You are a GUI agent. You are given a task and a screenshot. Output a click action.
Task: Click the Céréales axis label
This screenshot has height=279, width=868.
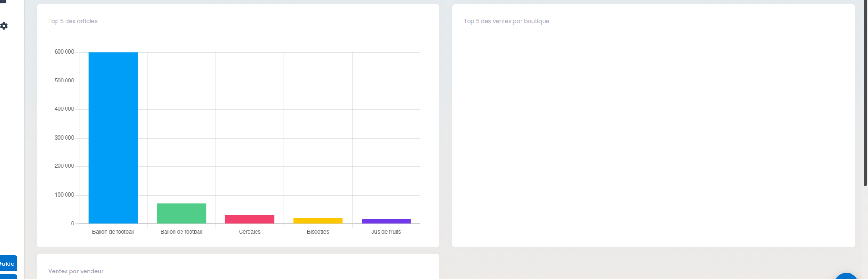pos(250,232)
